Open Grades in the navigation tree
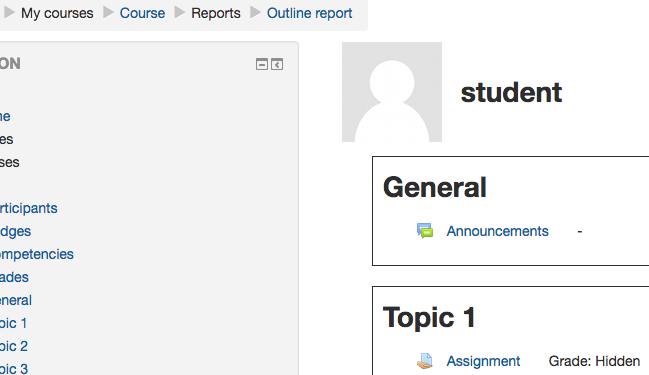This screenshot has height=375, width=649. 14,277
